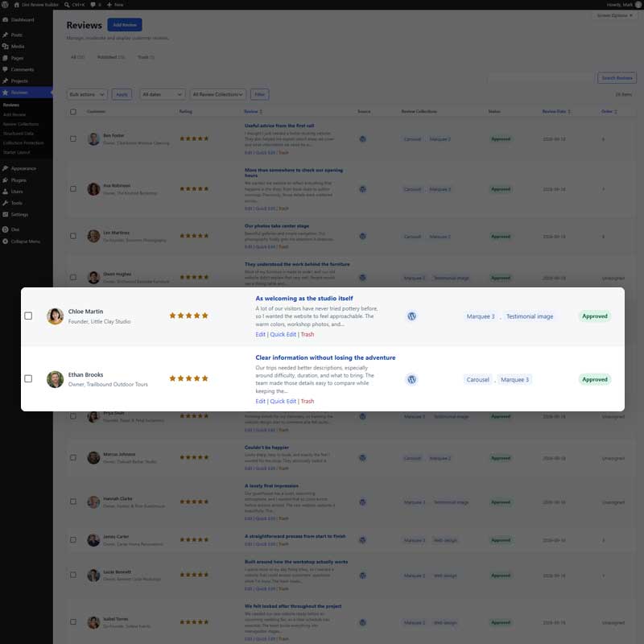Viewport: 644px width, 644px height.
Task: Open the Review Collections submenu item
Action: pos(21,124)
